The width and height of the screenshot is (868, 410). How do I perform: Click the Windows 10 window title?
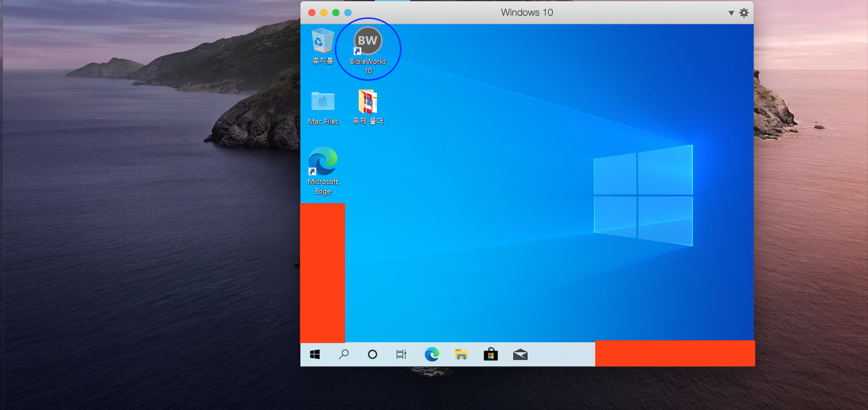point(527,13)
